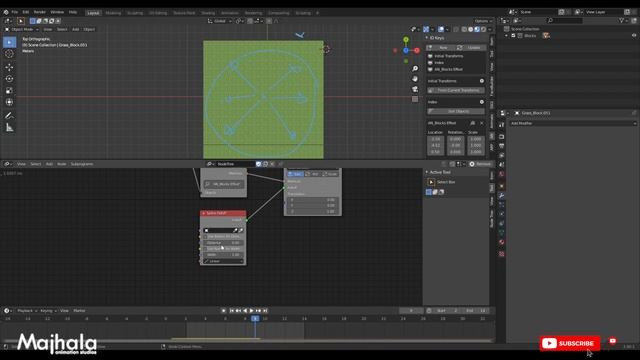The height and width of the screenshot is (360, 640).
Task: Select the Scale tool in viewport toolbar
Action: pyautogui.click(x=9, y=91)
